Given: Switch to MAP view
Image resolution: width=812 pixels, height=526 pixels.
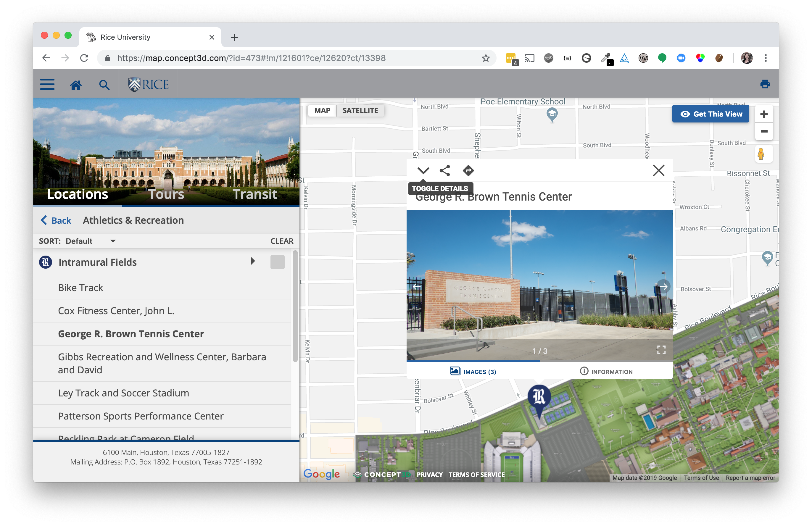Looking at the screenshot, I should (322, 110).
